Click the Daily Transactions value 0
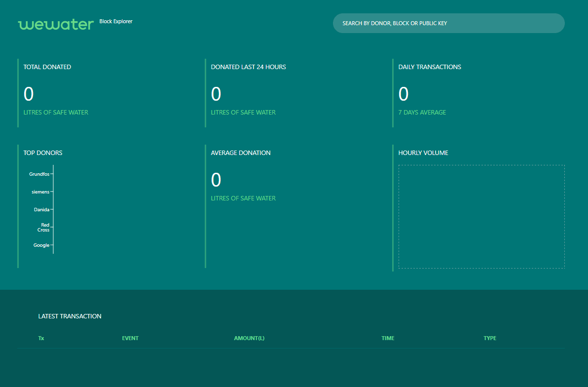The height and width of the screenshot is (387, 588). click(x=404, y=94)
